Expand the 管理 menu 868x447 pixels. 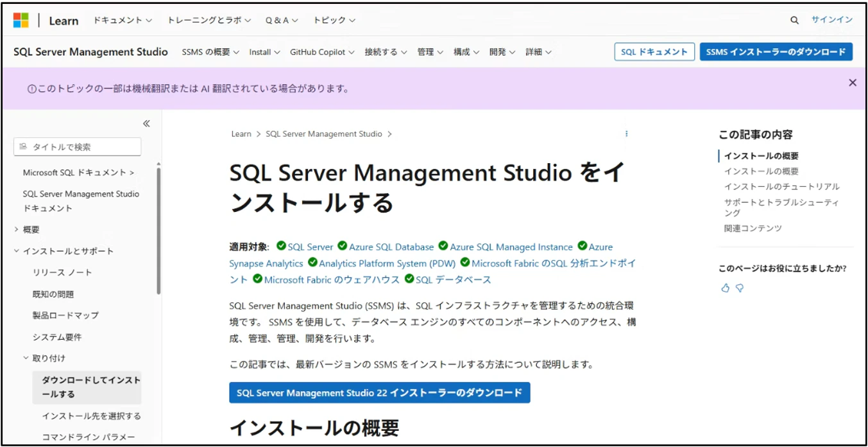pos(430,52)
